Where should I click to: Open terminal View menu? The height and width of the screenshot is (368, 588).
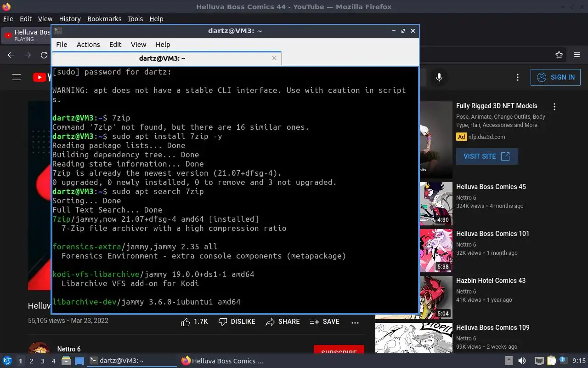pos(138,45)
